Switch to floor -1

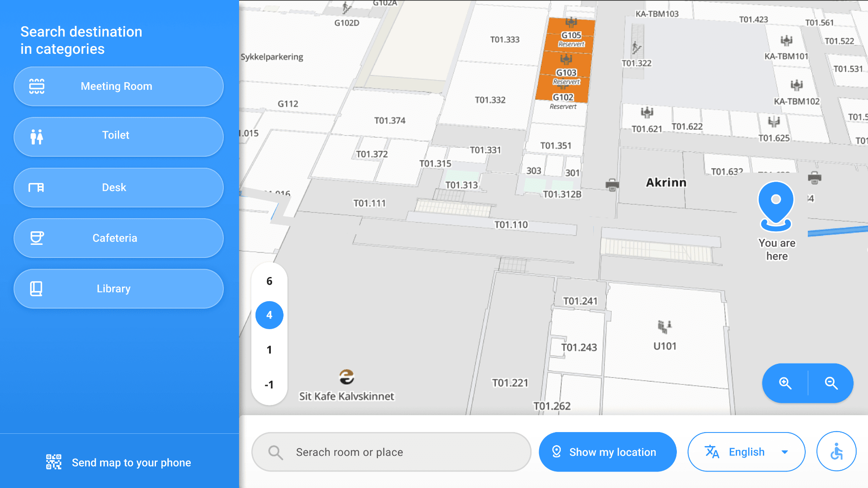[269, 384]
